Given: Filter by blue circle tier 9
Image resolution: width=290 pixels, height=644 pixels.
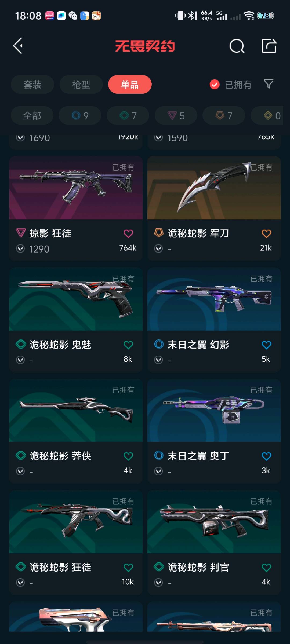Looking at the screenshot, I should (x=80, y=116).
